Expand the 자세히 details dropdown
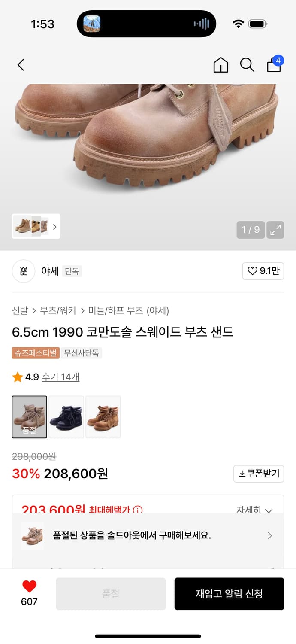The height and width of the screenshot is (644, 296). point(254,510)
